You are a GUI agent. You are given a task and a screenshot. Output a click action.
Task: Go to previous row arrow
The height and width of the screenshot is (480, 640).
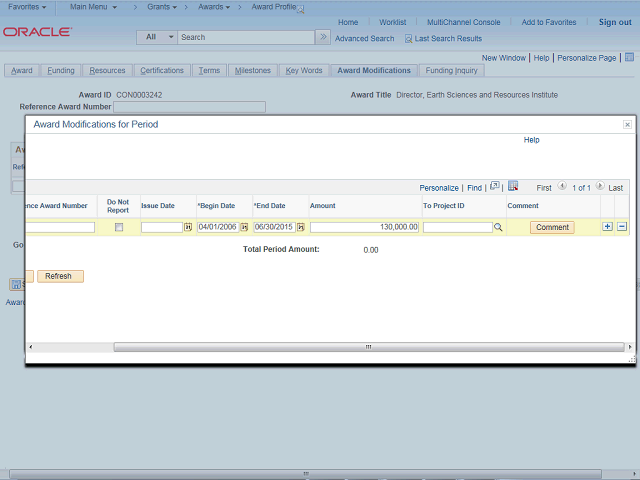coord(562,186)
